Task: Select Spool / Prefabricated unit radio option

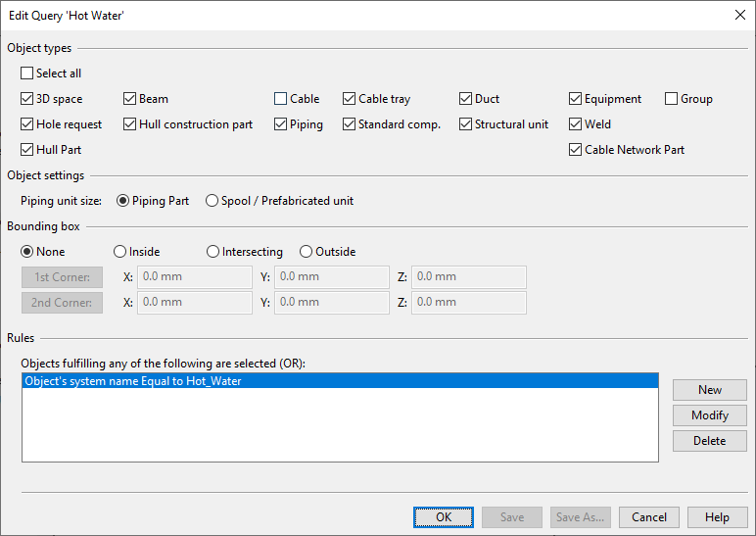Action: pyautogui.click(x=213, y=201)
